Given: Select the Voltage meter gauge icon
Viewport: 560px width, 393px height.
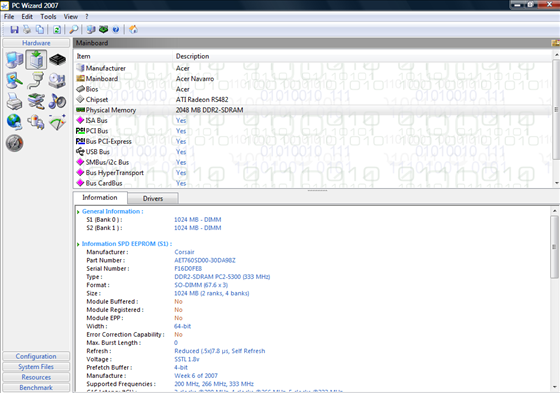Looking at the screenshot, I should [x=57, y=122].
